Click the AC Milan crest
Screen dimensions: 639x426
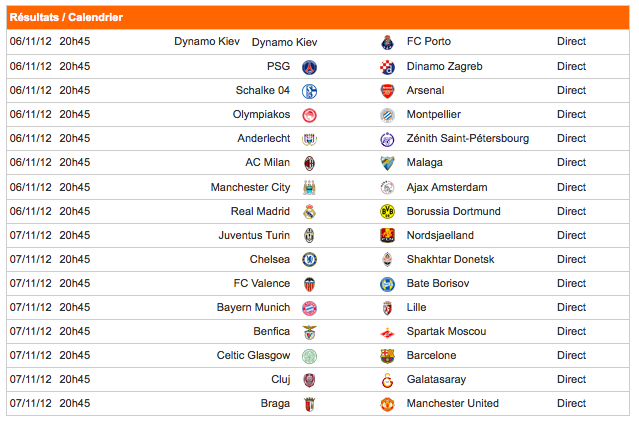(x=309, y=163)
